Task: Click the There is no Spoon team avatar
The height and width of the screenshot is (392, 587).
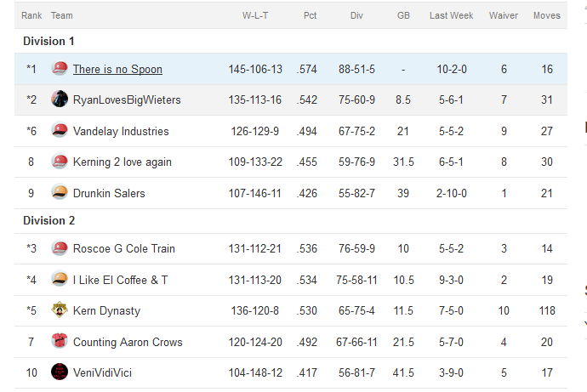Action: click(x=60, y=68)
